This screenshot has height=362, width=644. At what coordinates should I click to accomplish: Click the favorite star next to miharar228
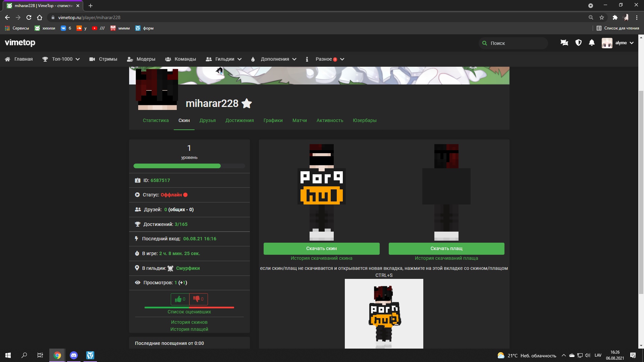(x=247, y=104)
